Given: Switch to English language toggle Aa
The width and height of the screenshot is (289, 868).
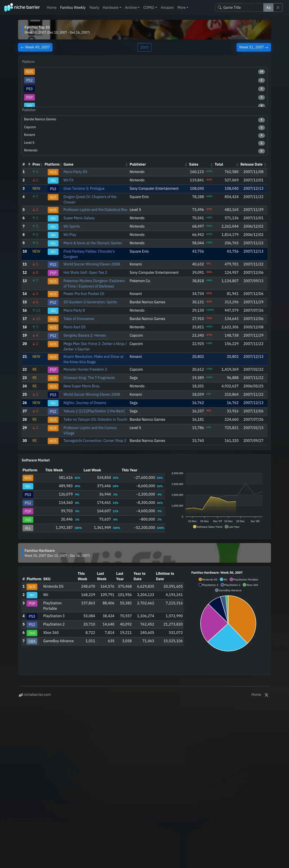Looking at the screenshot, I should coord(268,7).
